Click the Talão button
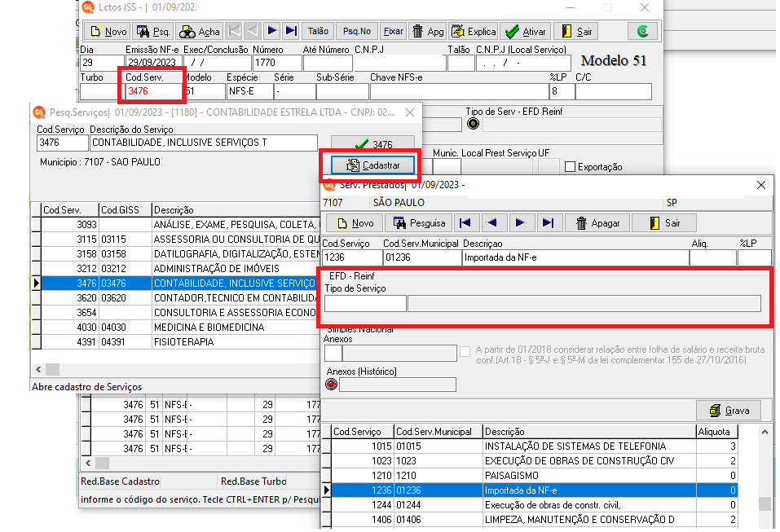780x532 pixels. click(x=318, y=31)
